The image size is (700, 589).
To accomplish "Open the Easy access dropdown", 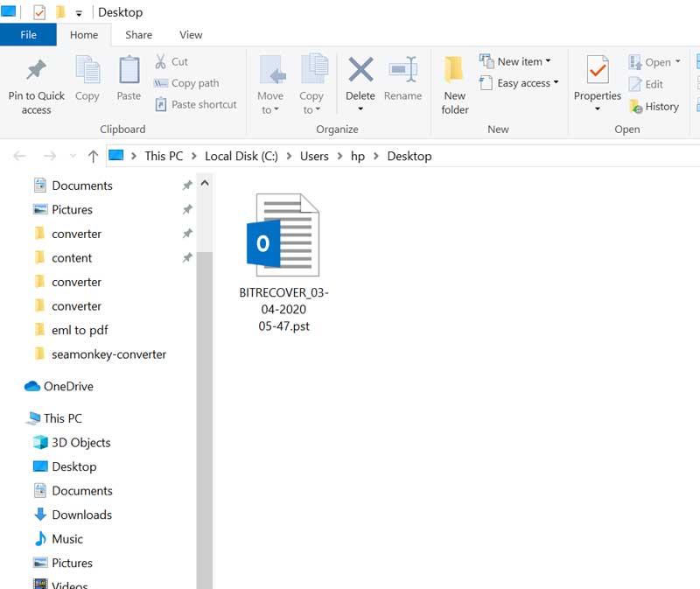I will [519, 83].
